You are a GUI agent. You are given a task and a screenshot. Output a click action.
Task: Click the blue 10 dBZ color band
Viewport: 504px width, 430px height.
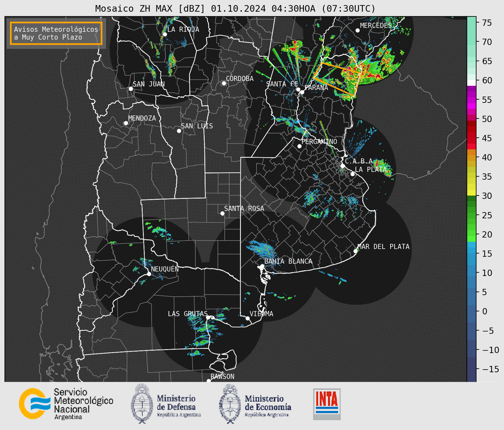(471, 273)
